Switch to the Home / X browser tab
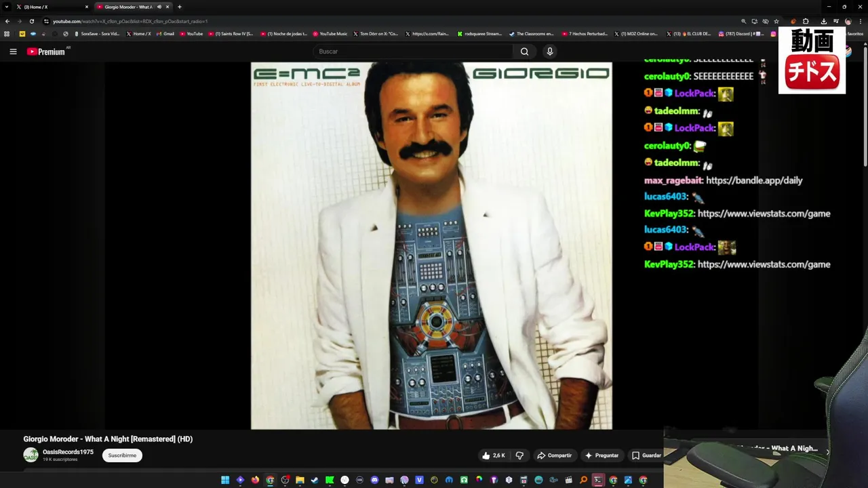Viewport: 868px width, 488px height. (x=52, y=7)
